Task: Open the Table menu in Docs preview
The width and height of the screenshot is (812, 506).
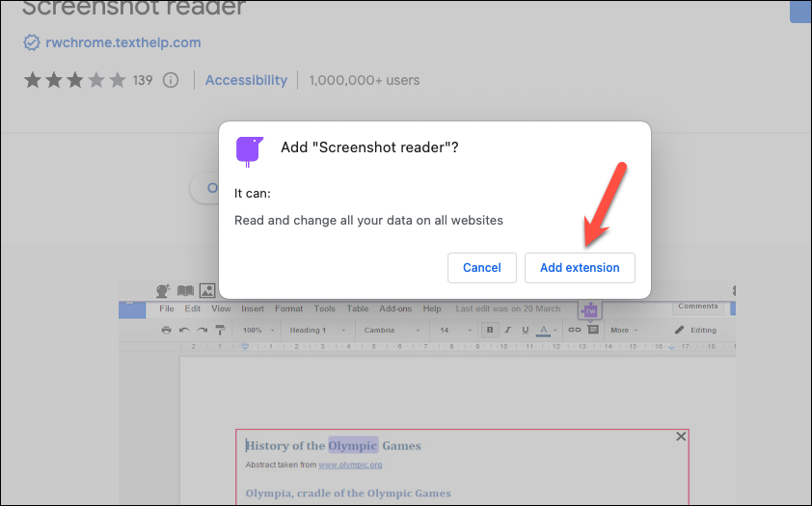Action: point(358,308)
